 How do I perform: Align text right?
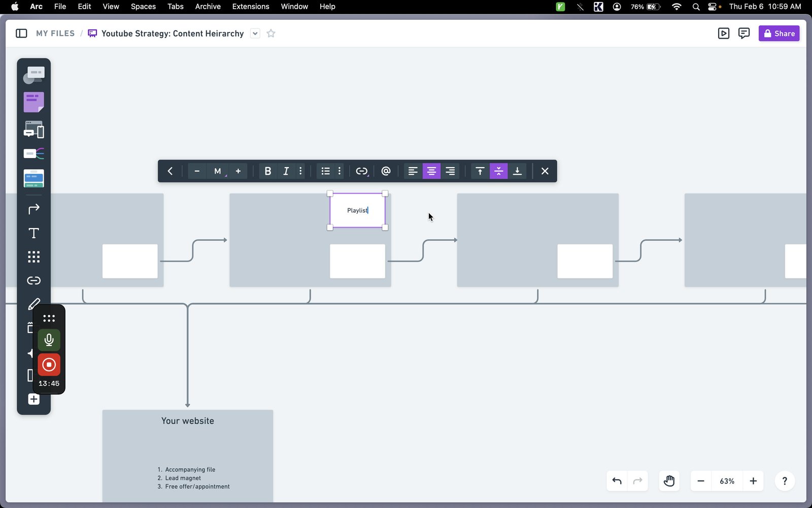(450, 171)
